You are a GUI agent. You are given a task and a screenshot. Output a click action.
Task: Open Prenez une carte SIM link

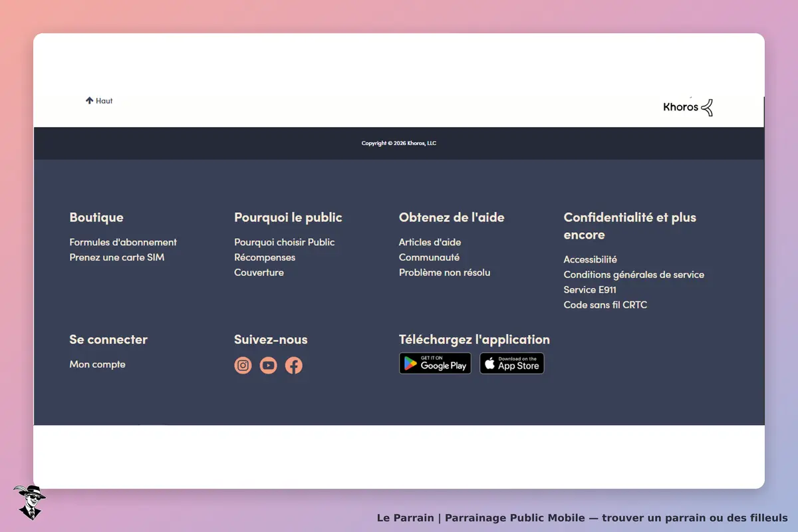(117, 257)
